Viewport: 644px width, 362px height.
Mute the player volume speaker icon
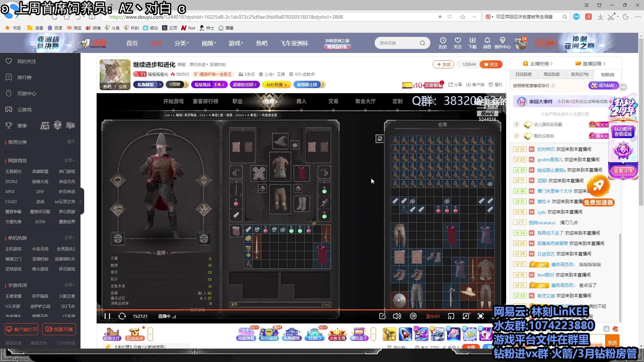point(397,316)
